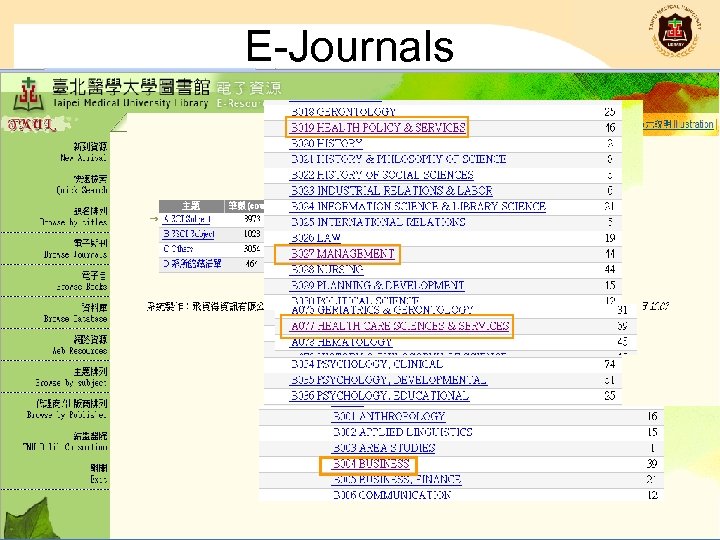Select Browse by titles in the sidebar
The image size is (720, 540).
coord(74,216)
